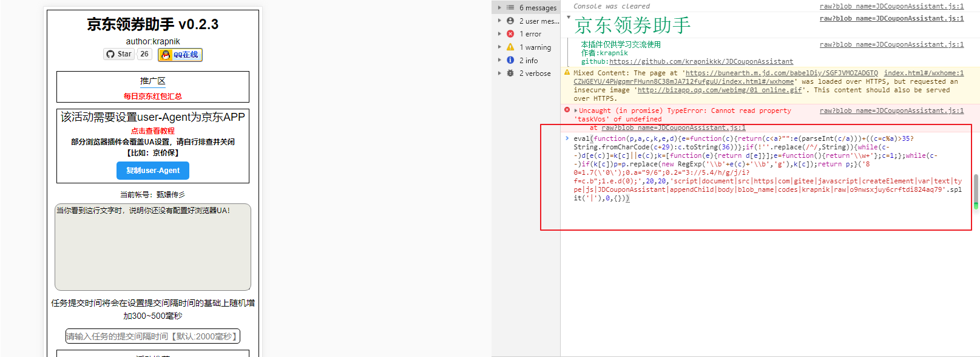
Task: Open the github.com/krapnikkk/JDCouponAssistant link
Action: pos(701,61)
